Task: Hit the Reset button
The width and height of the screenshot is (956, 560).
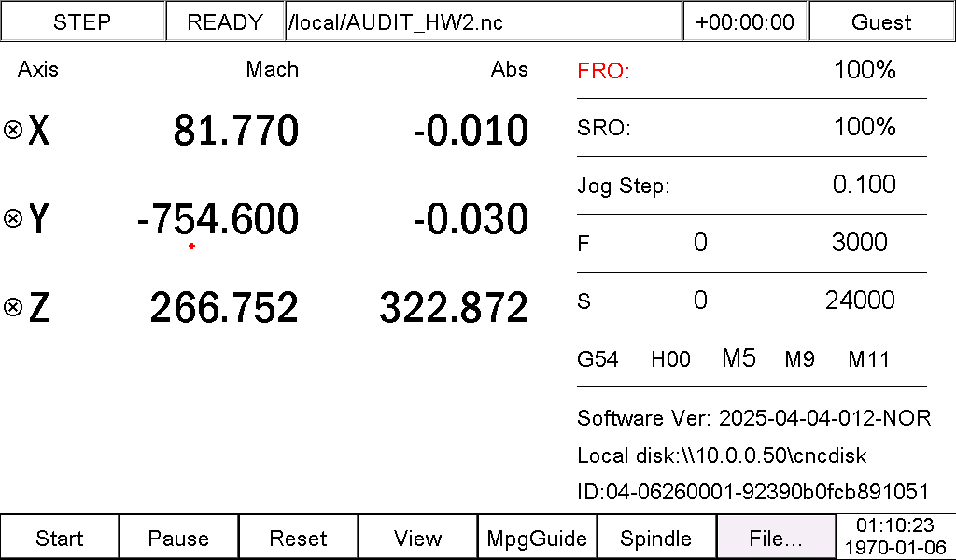Action: (298, 538)
